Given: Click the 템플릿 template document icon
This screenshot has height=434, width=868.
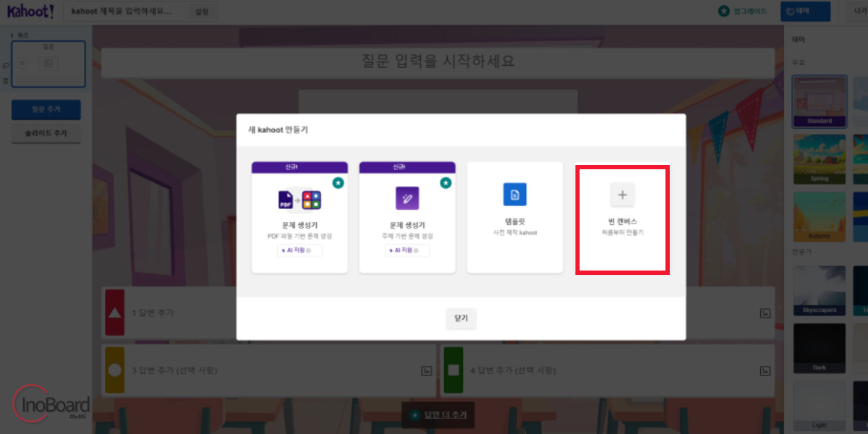Looking at the screenshot, I should point(515,195).
